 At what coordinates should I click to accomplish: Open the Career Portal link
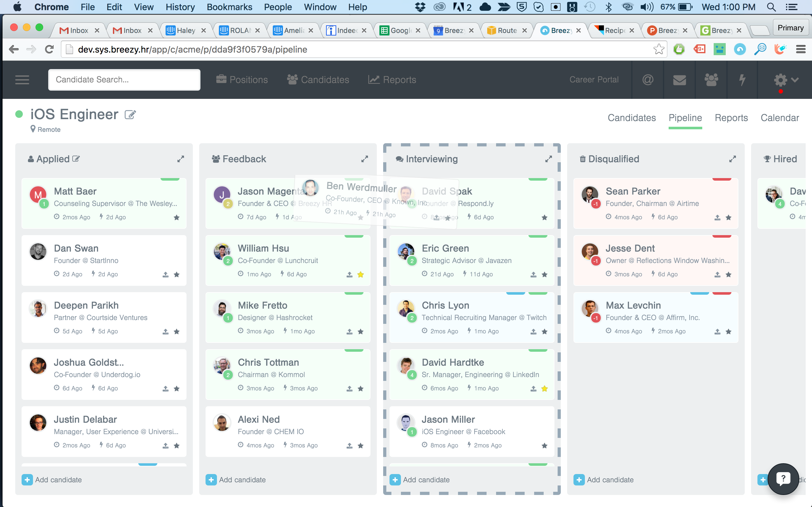(x=593, y=80)
